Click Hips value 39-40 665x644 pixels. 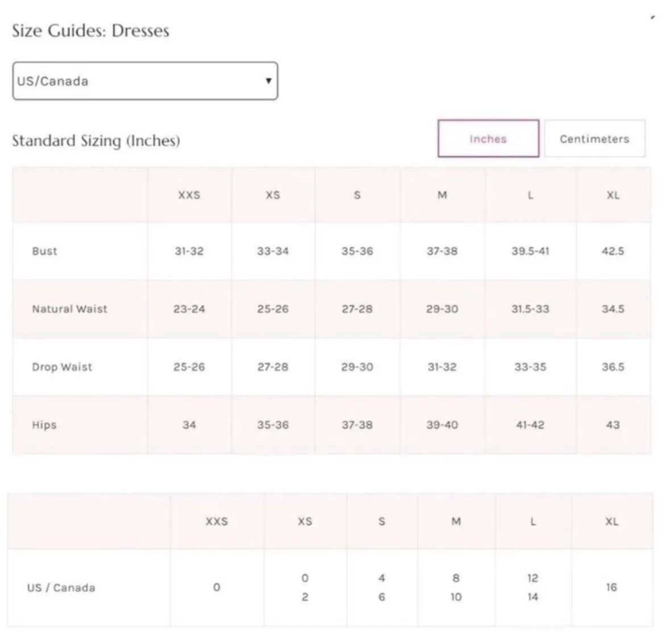[442, 425]
